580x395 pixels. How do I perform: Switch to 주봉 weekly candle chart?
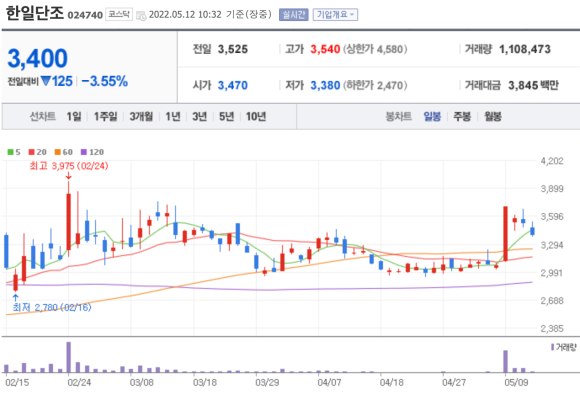point(462,117)
